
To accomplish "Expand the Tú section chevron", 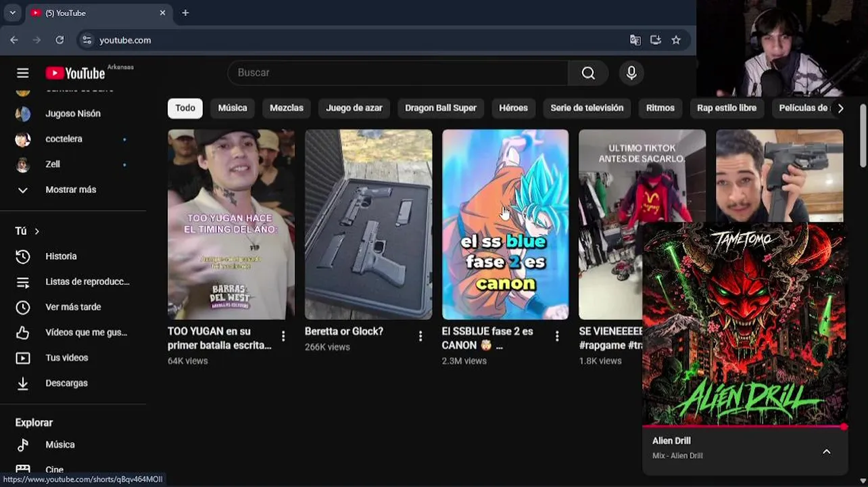I will pyautogui.click(x=37, y=231).
